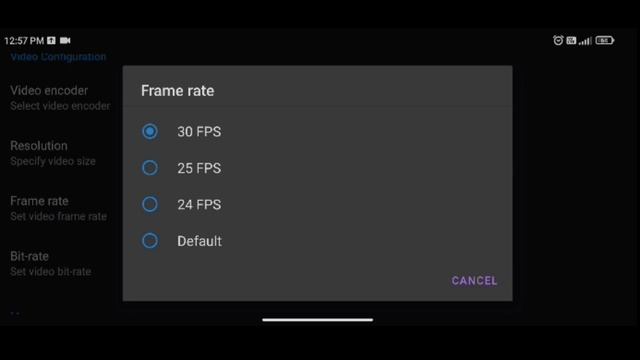Select the Default frame rate radio button
This screenshot has width=640, height=360.
pyautogui.click(x=150, y=241)
